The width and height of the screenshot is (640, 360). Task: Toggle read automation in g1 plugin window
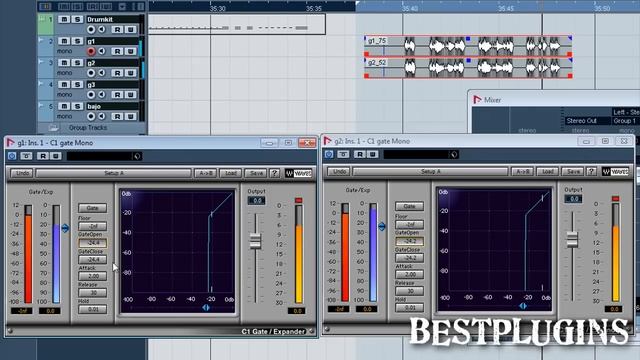[43, 156]
